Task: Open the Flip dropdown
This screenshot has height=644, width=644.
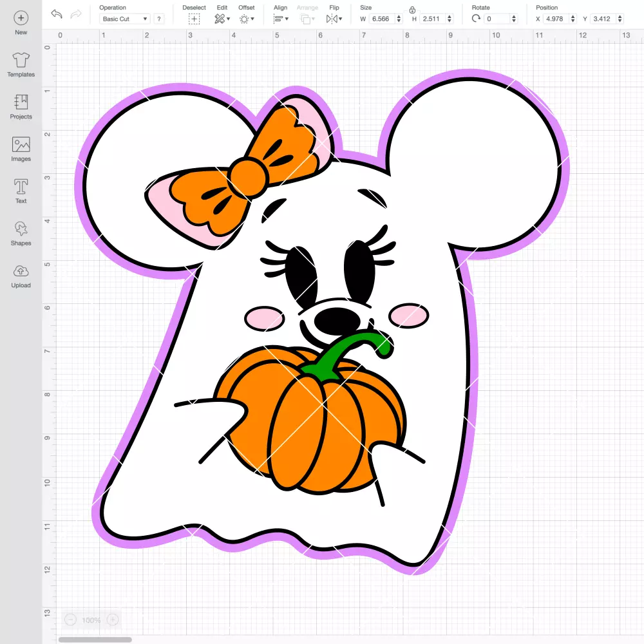Action: tap(334, 19)
